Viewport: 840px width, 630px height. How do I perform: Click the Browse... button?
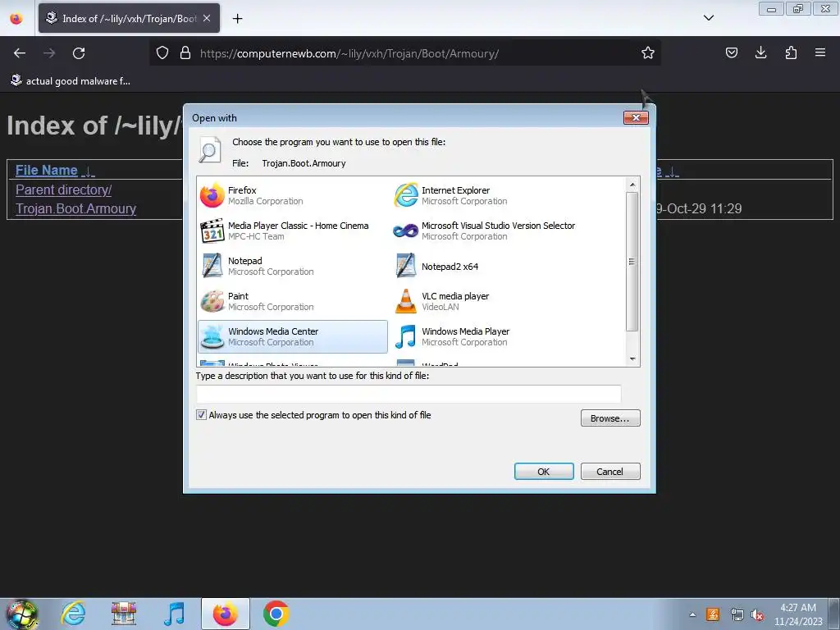(610, 418)
